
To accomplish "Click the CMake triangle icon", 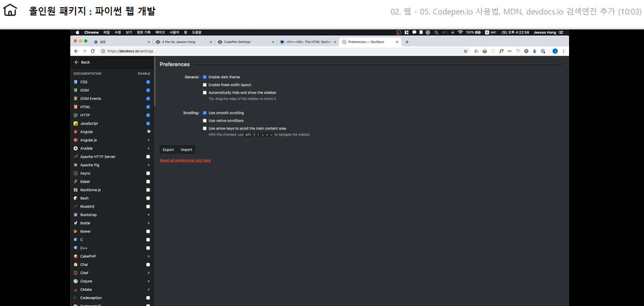I will tap(75, 289).
